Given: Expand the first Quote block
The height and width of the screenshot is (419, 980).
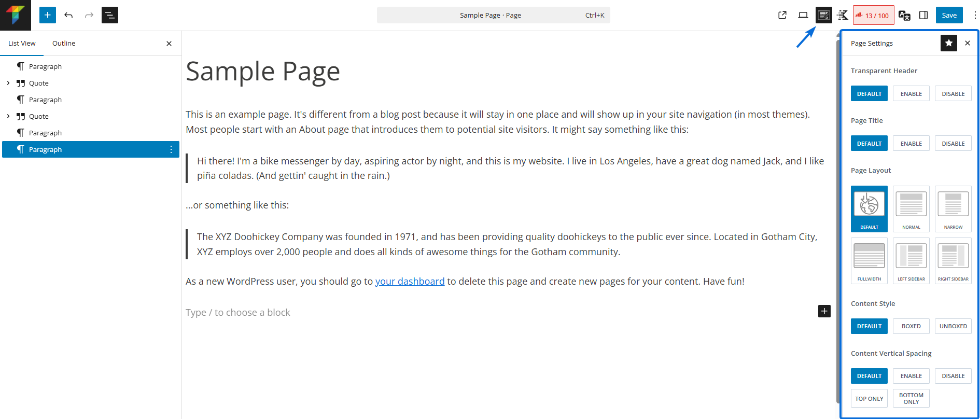Looking at the screenshot, I should click(8, 83).
